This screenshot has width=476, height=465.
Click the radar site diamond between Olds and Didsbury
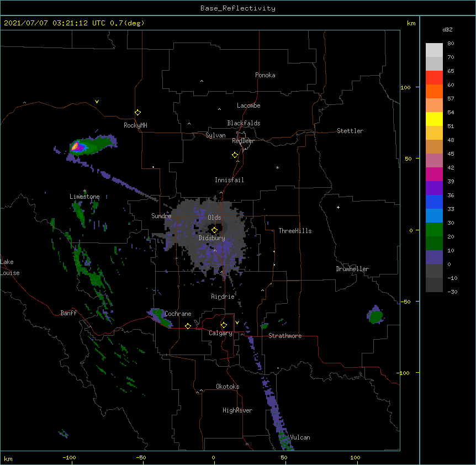pyautogui.click(x=214, y=230)
